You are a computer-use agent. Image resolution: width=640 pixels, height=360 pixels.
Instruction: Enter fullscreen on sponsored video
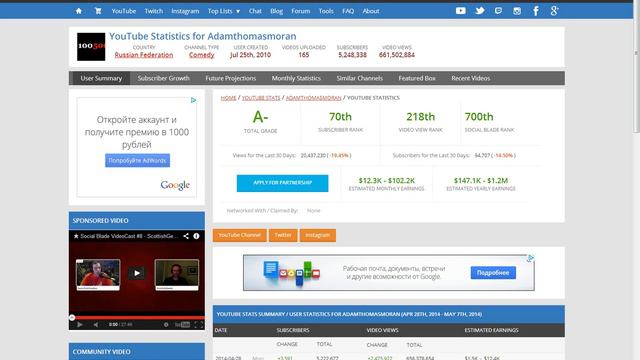pos(198,324)
